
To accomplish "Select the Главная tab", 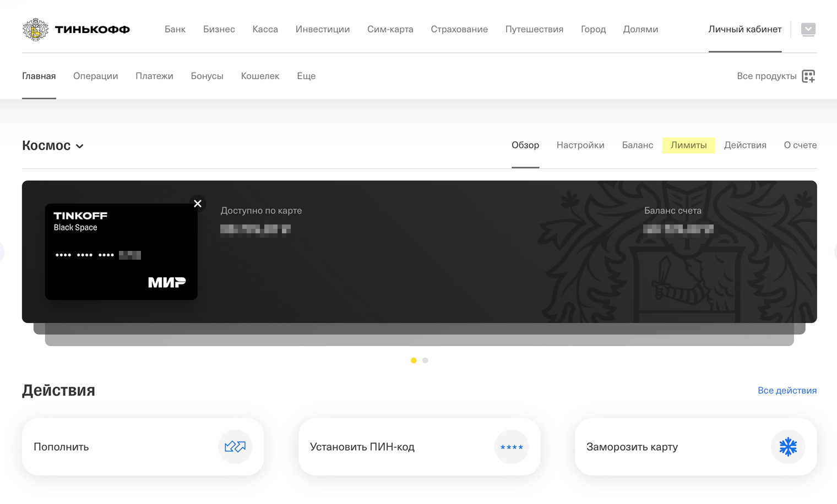I will [39, 76].
